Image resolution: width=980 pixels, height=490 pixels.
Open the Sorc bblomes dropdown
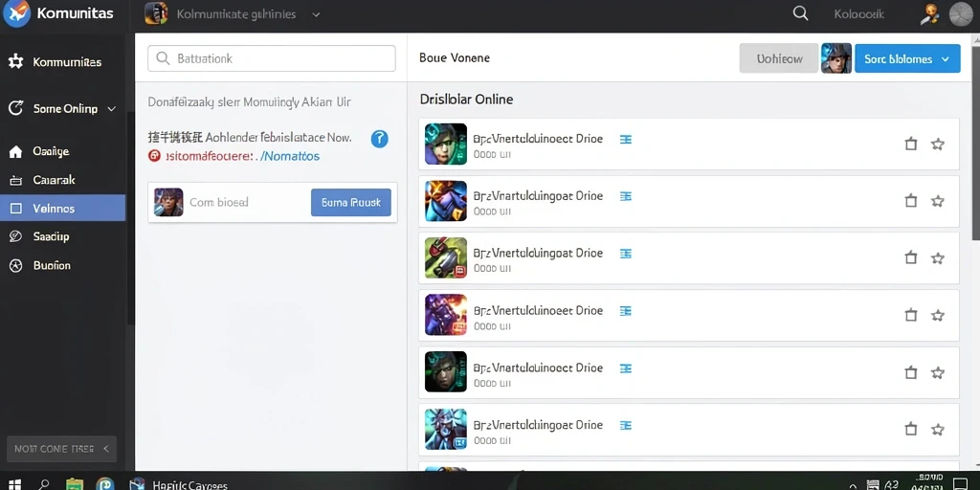click(x=907, y=58)
